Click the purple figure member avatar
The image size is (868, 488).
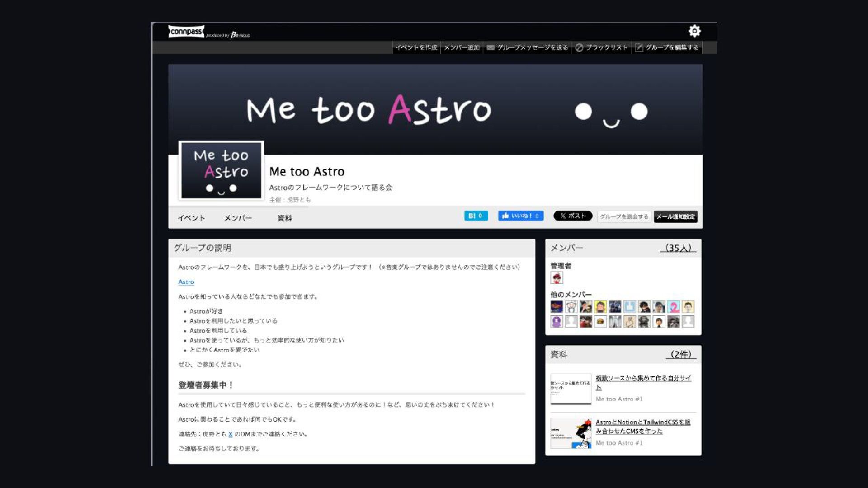click(557, 322)
